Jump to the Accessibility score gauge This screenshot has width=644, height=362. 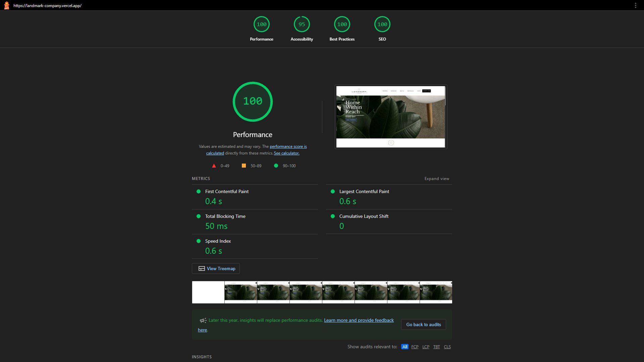point(302,24)
